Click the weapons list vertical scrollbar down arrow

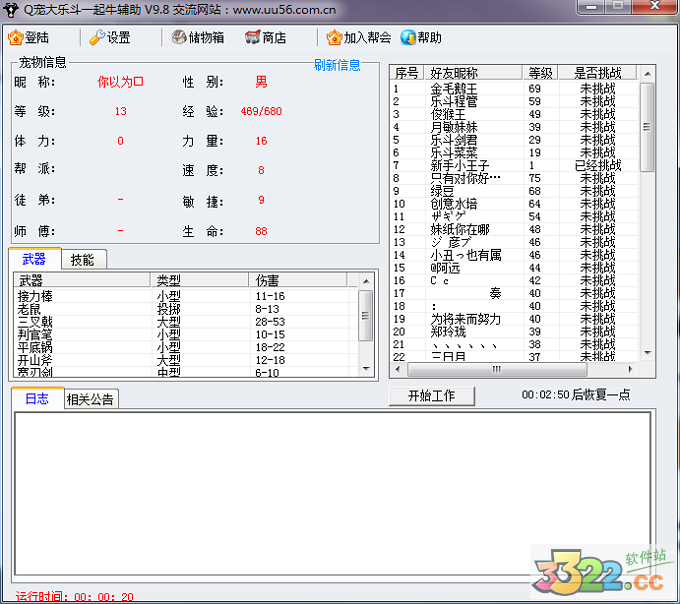coord(366,370)
